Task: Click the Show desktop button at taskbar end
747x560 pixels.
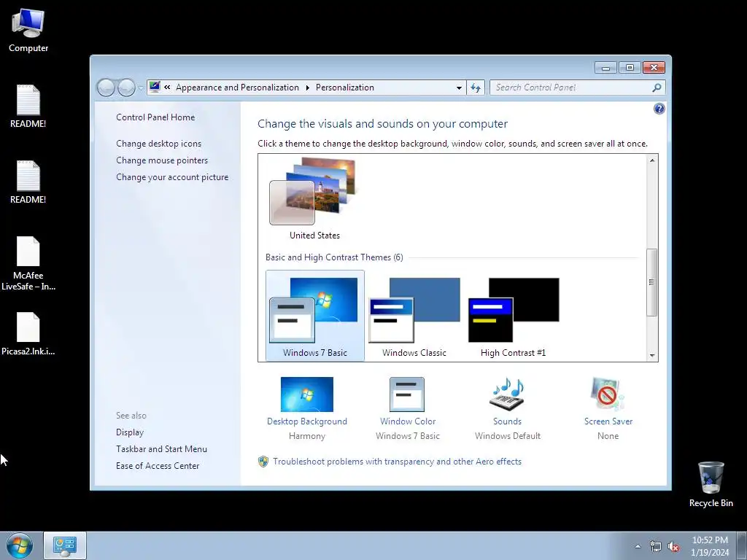Action: pos(742,545)
